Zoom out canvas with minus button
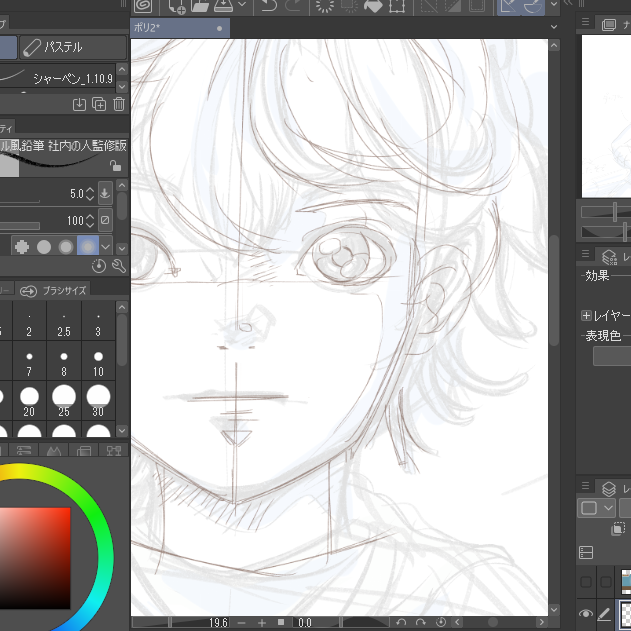 coord(241,623)
